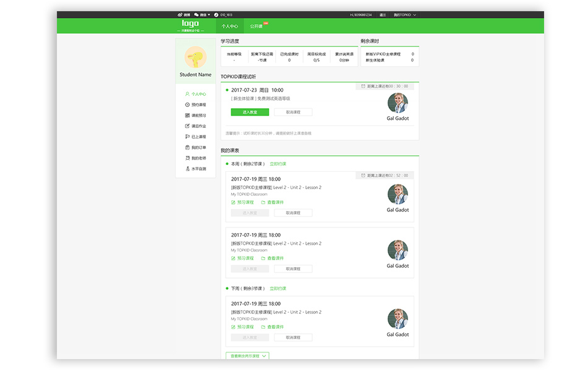This screenshot has height=390, width=588.
Task: Click greyed 进入教室 in 02:52:00 countdown card
Action: coord(250,213)
